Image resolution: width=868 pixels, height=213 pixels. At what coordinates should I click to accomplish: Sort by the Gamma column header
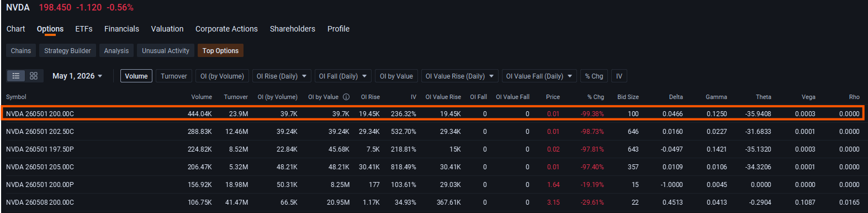tap(716, 97)
